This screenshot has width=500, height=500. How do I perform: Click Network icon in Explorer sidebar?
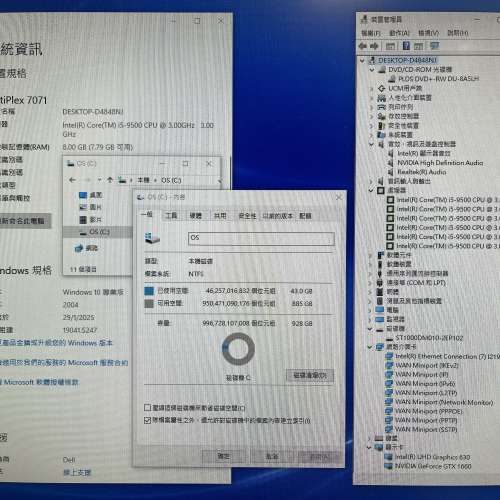tap(79, 248)
